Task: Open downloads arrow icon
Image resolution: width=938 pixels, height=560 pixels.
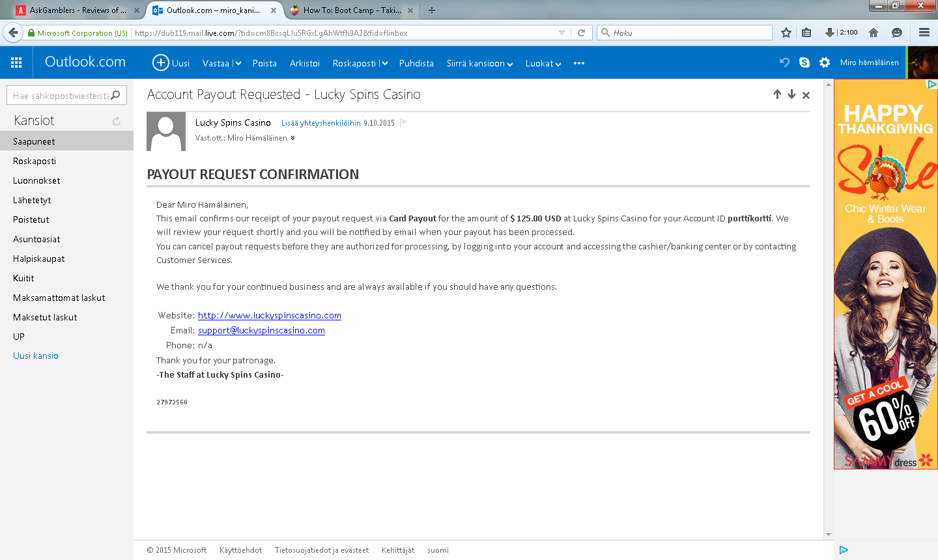Action: pyautogui.click(x=829, y=33)
